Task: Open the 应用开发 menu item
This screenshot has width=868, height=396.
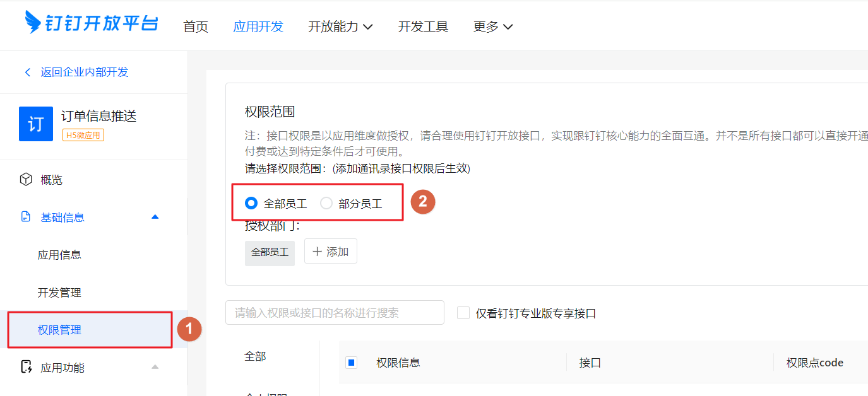Action: point(258,26)
